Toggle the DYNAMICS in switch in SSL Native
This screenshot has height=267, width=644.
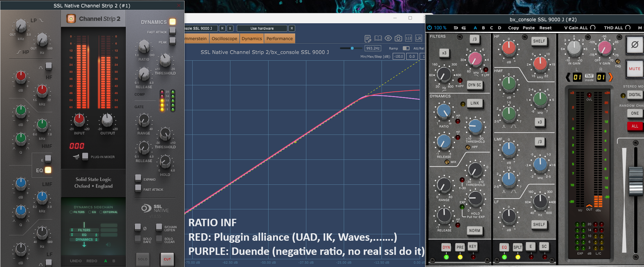tap(172, 22)
